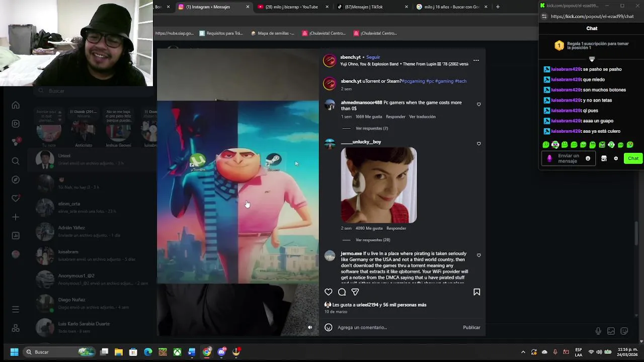Open Explore compass in the Instagram sidebar
The width and height of the screenshot is (644, 362).
(x=16, y=179)
